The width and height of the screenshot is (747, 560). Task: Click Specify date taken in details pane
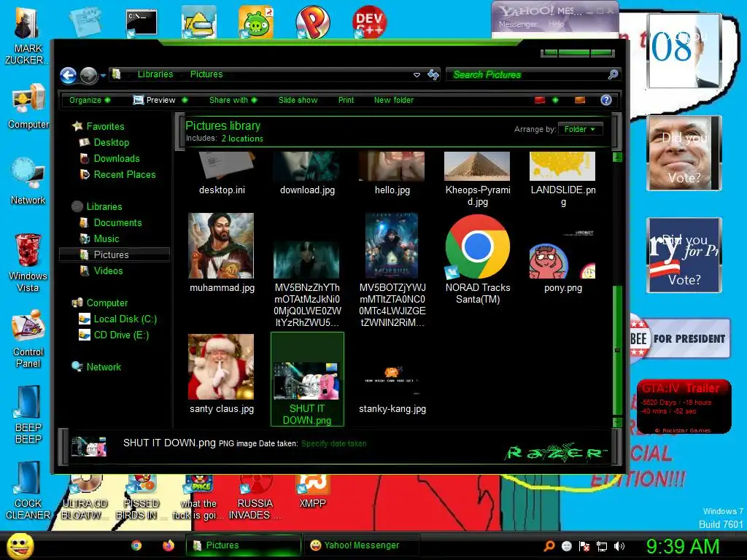tap(333, 444)
